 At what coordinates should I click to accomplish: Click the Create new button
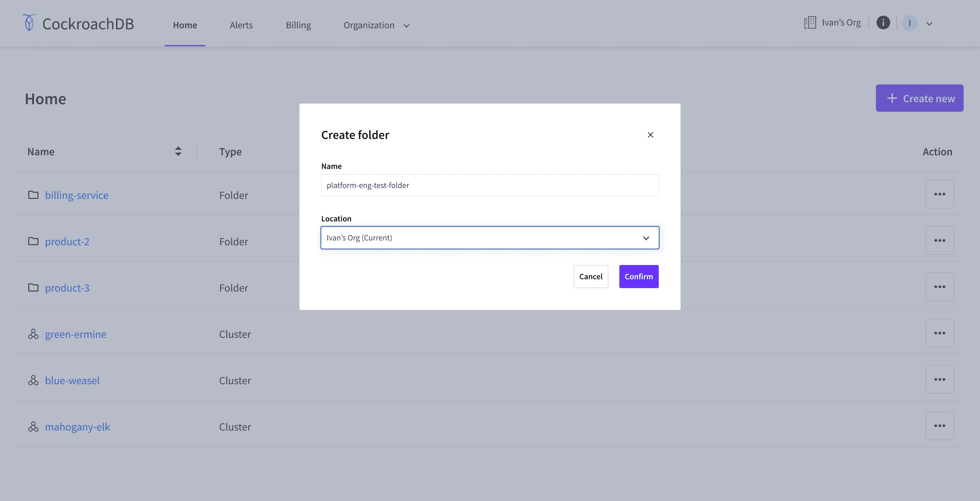[x=919, y=98]
